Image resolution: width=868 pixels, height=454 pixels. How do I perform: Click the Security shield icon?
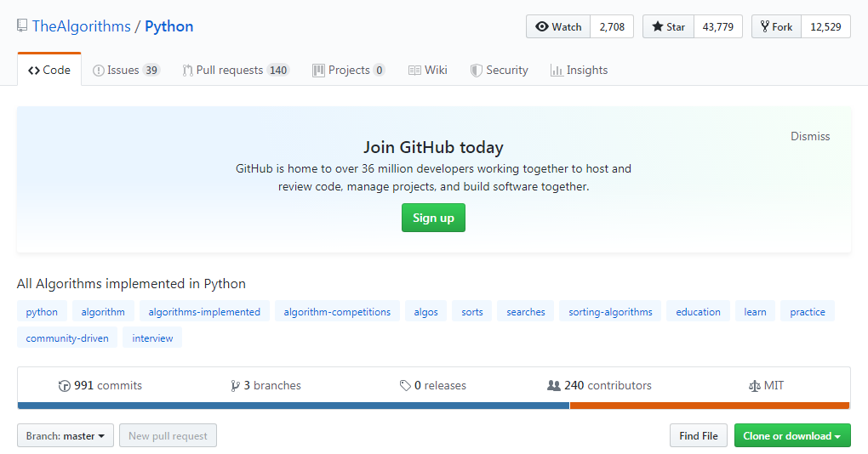[x=476, y=71]
